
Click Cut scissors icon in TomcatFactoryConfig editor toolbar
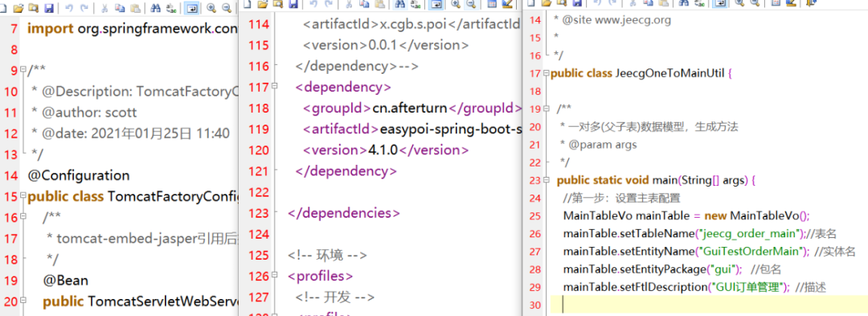tap(104, 8)
